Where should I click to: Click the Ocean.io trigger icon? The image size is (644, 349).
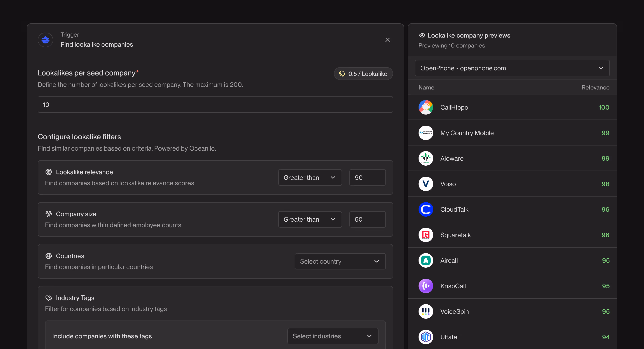[x=45, y=40]
